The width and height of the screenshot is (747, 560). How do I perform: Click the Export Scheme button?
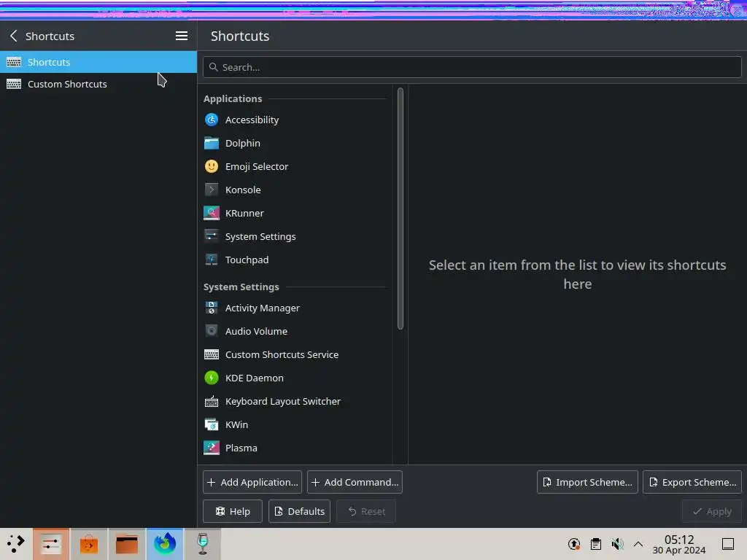pyautogui.click(x=692, y=482)
